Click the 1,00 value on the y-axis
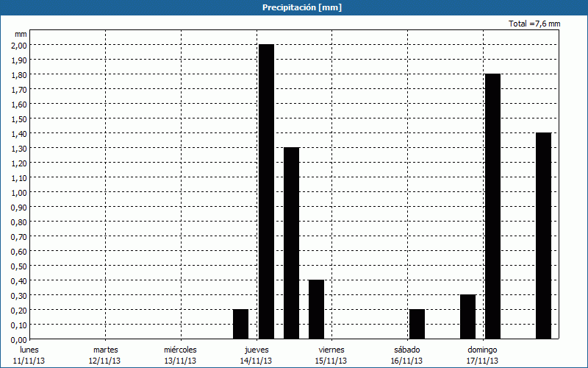 [x=19, y=192]
